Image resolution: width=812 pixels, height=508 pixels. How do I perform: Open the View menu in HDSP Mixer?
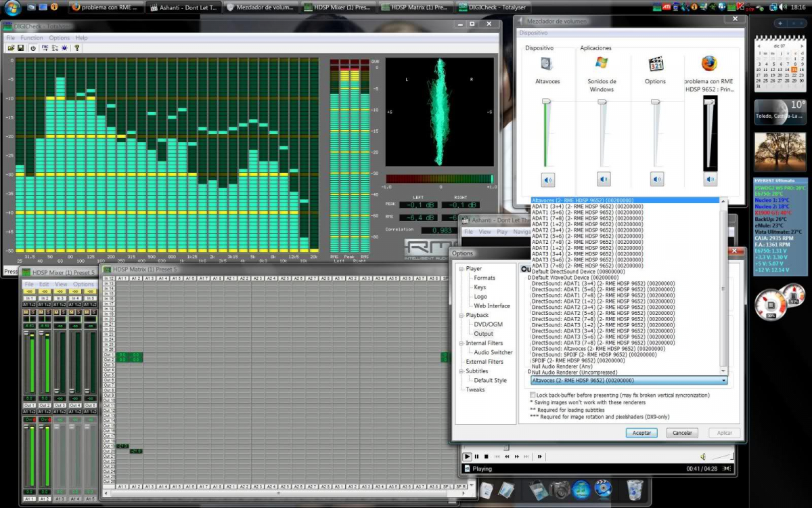pos(61,284)
